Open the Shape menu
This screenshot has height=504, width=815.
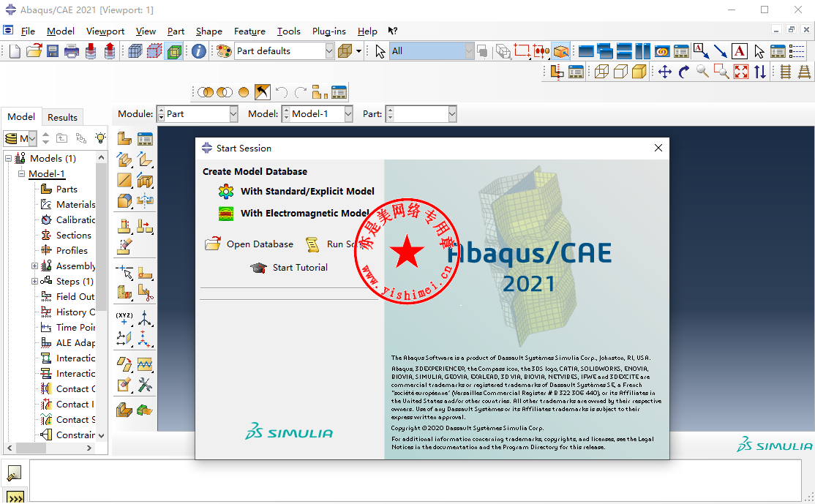pos(209,31)
